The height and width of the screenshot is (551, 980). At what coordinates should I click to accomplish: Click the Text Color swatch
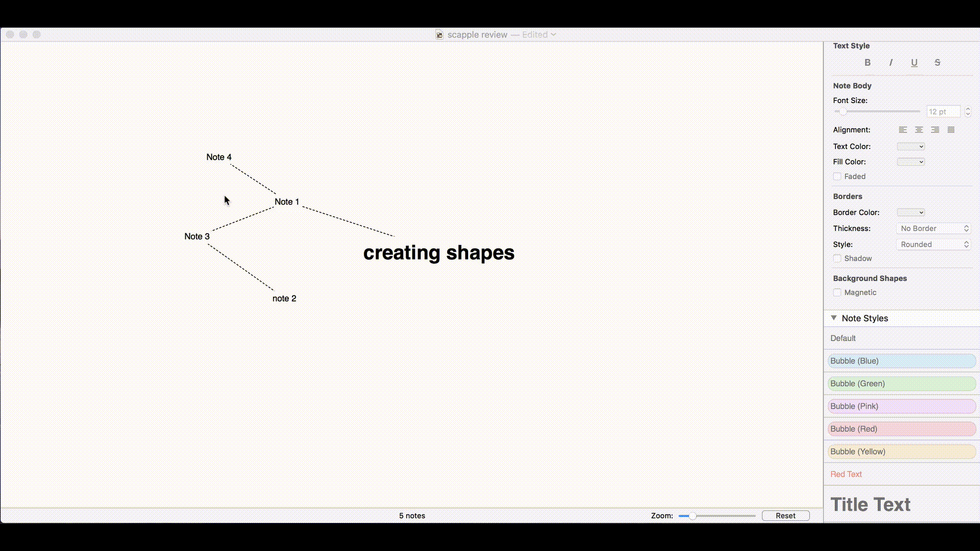(910, 145)
